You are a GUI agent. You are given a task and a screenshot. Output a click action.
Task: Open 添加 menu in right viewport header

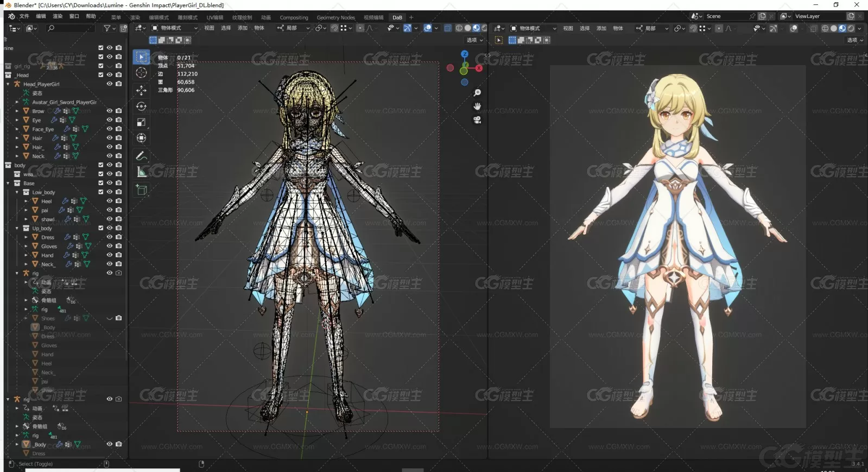(x=601, y=28)
